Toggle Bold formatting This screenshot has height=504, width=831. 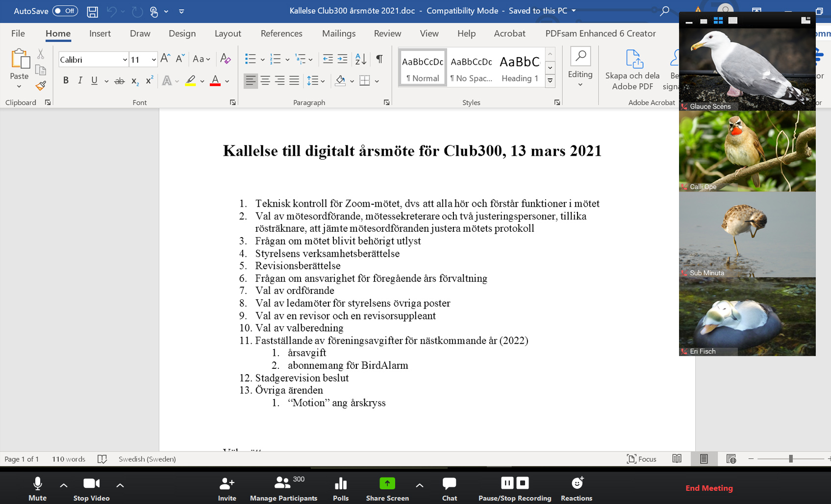click(66, 81)
